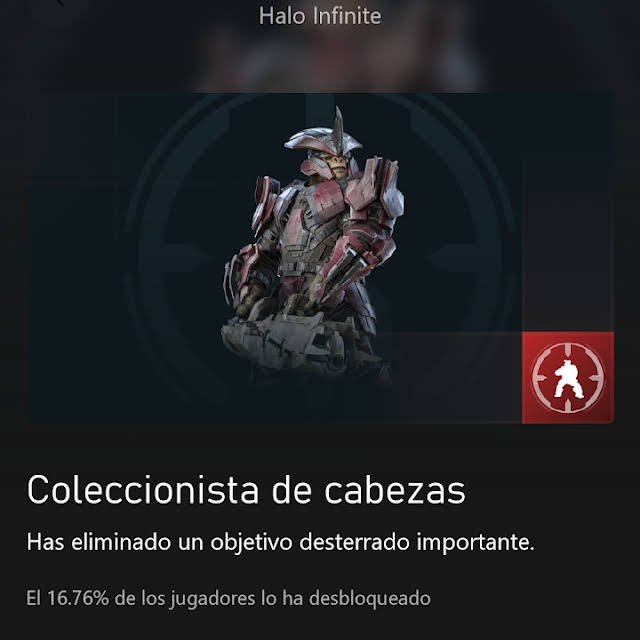Screen dimensions: 640x640
Task: Select the word 'cabezas' in the title
Action: tap(395, 490)
